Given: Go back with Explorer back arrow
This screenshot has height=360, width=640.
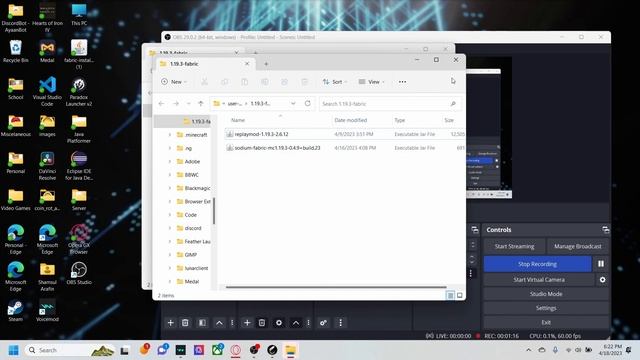Looking at the screenshot, I should (161, 104).
